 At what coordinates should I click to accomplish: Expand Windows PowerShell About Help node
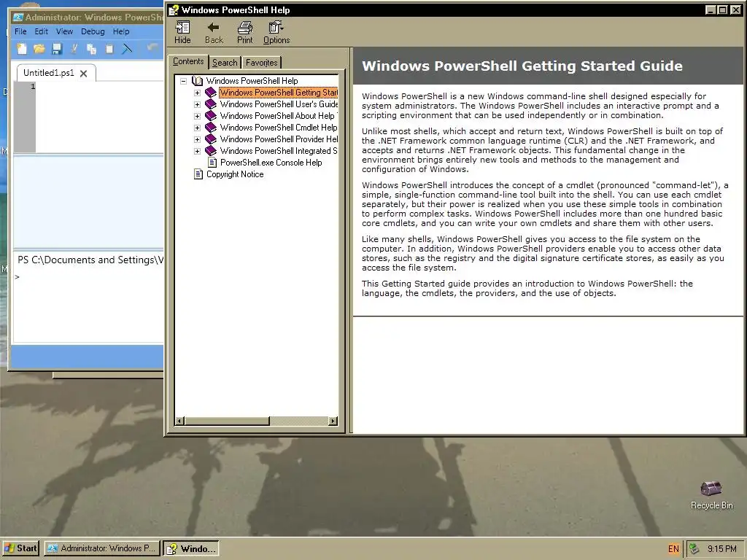pyautogui.click(x=197, y=116)
